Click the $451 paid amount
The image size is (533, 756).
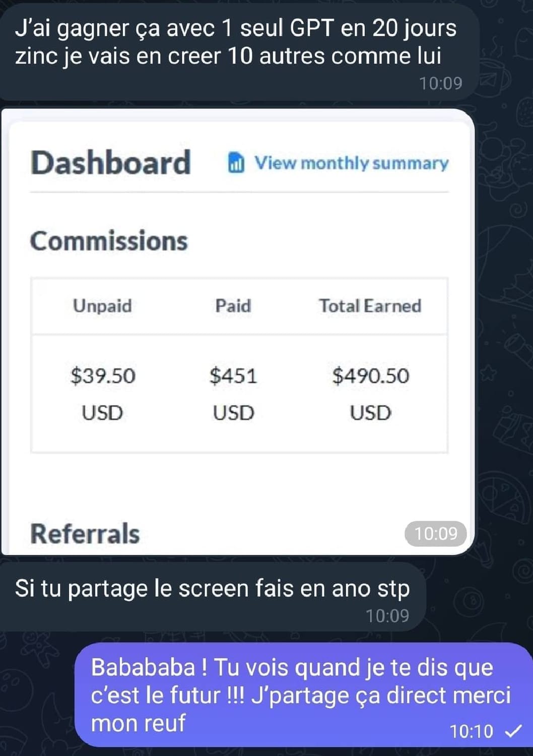(233, 376)
